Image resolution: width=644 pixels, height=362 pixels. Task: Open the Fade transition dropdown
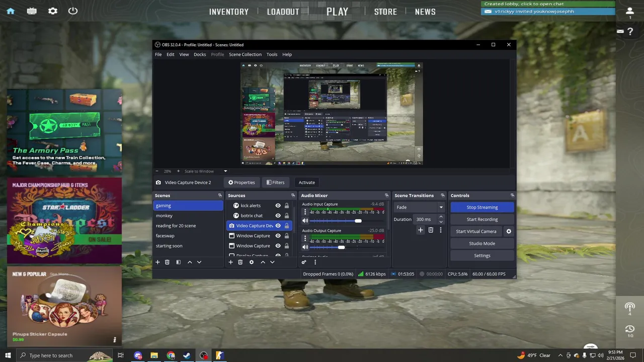pos(419,207)
